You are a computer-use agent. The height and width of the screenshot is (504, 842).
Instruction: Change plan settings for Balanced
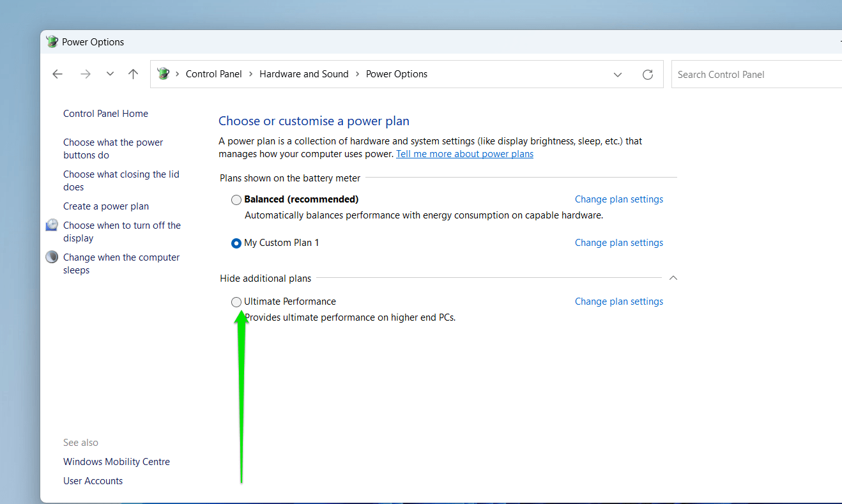coord(619,199)
